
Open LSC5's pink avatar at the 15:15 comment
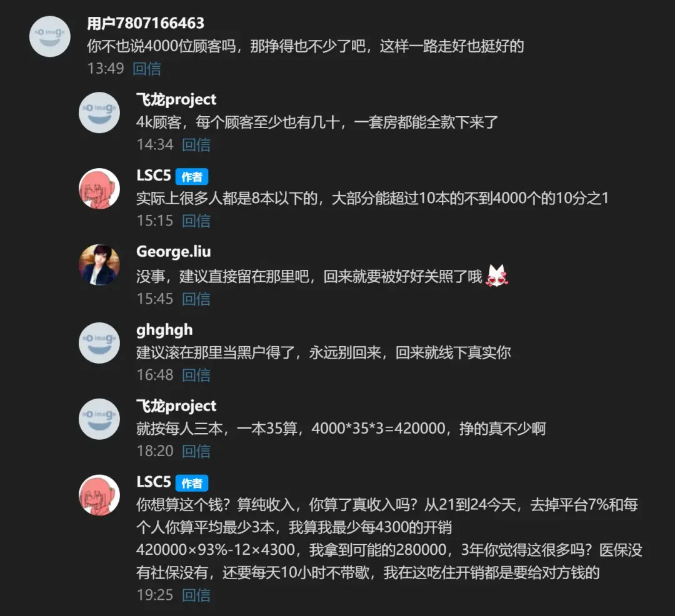tap(99, 189)
